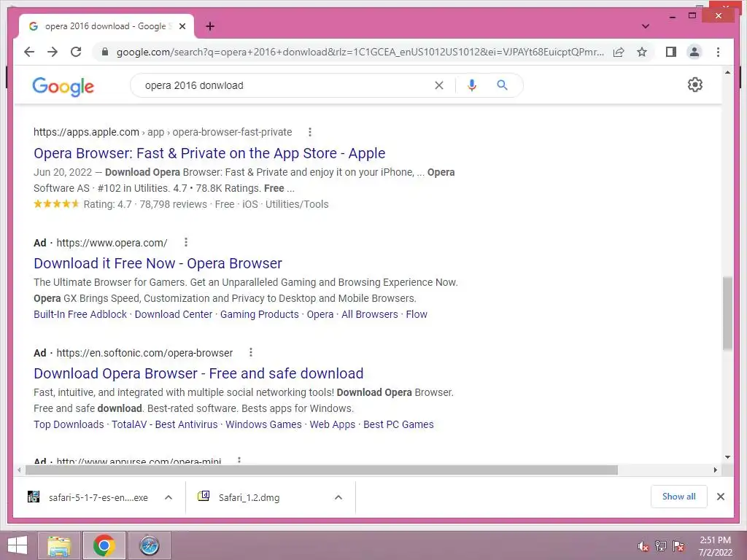
Task: Open File Explorer from the taskbar
Action: pos(59,545)
